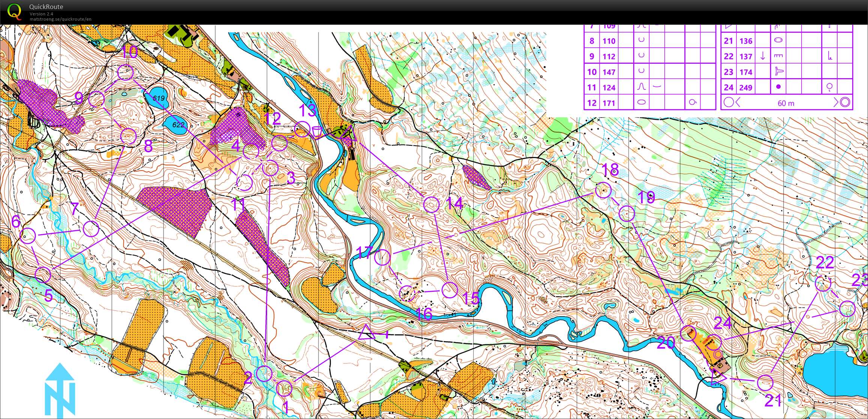Click control circle 21 on the map

coord(765,383)
